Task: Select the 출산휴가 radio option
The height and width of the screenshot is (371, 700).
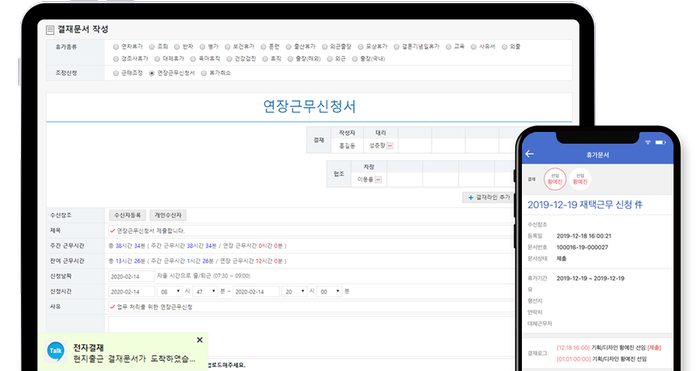Action: point(288,47)
